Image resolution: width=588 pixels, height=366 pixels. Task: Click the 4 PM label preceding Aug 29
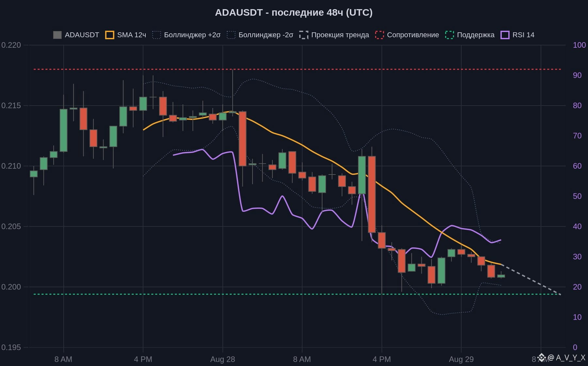(x=382, y=359)
